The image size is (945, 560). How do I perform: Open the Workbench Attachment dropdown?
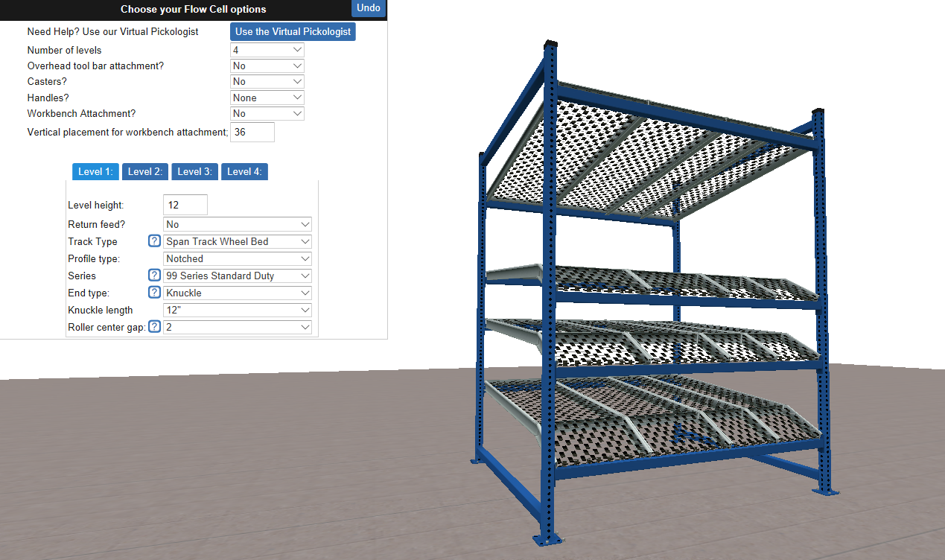click(267, 113)
